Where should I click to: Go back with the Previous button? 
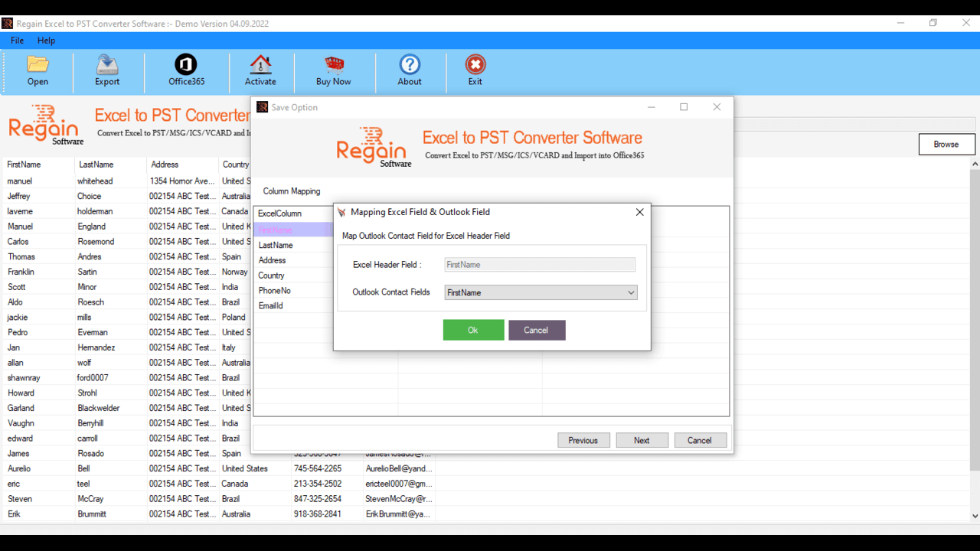583,440
